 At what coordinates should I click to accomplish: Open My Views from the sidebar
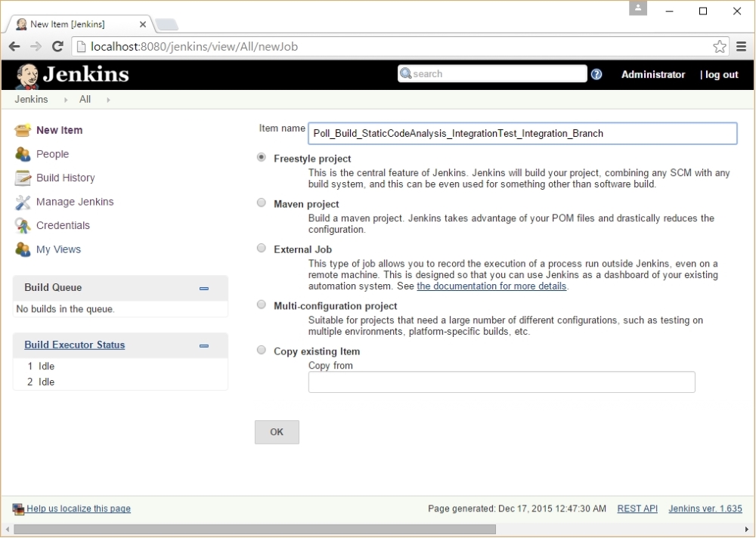click(x=58, y=249)
